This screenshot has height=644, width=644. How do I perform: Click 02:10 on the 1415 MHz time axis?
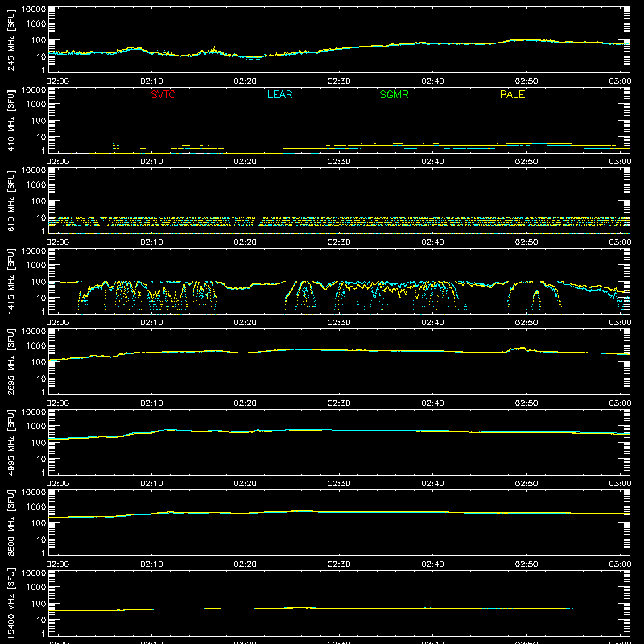click(151, 323)
